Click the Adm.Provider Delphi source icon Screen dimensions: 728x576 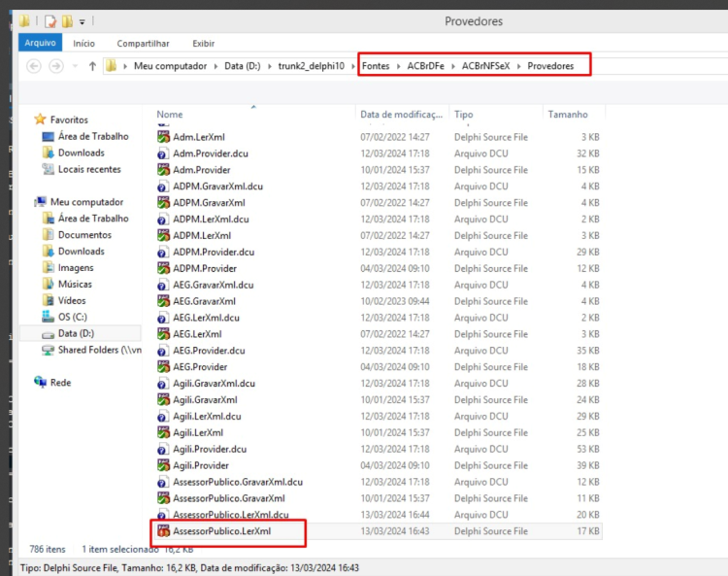163,170
